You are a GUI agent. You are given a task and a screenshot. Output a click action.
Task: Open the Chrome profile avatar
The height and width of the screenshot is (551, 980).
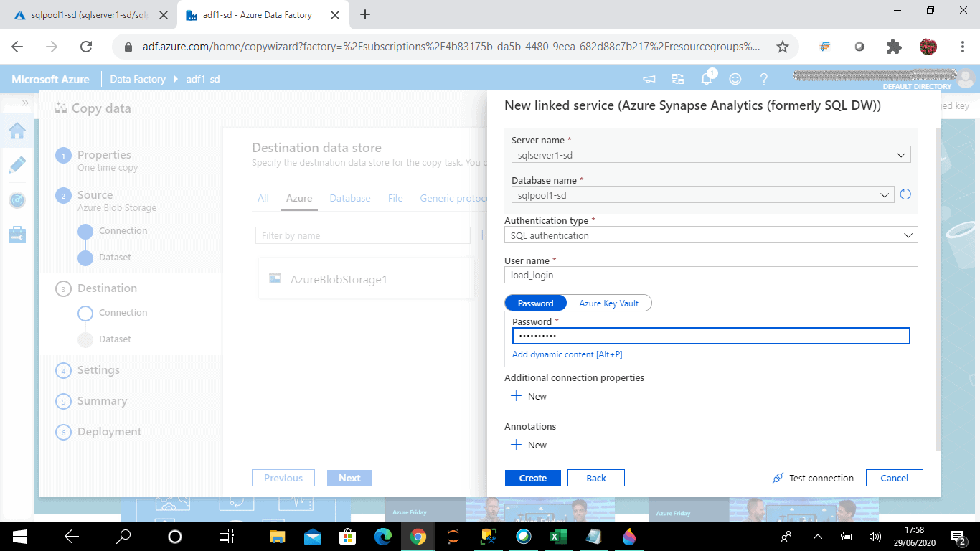928,47
